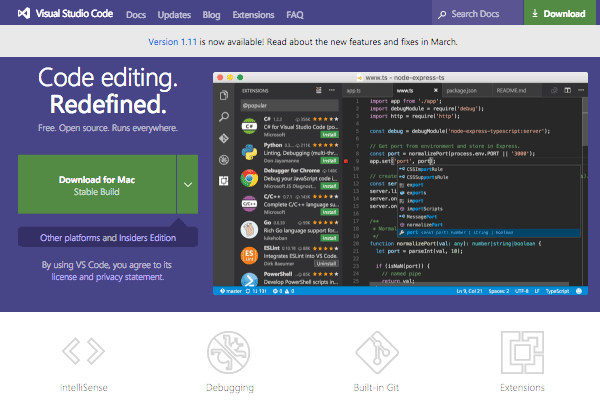Open the FAQ navigation item
This screenshot has width=600, height=400.
295,15
